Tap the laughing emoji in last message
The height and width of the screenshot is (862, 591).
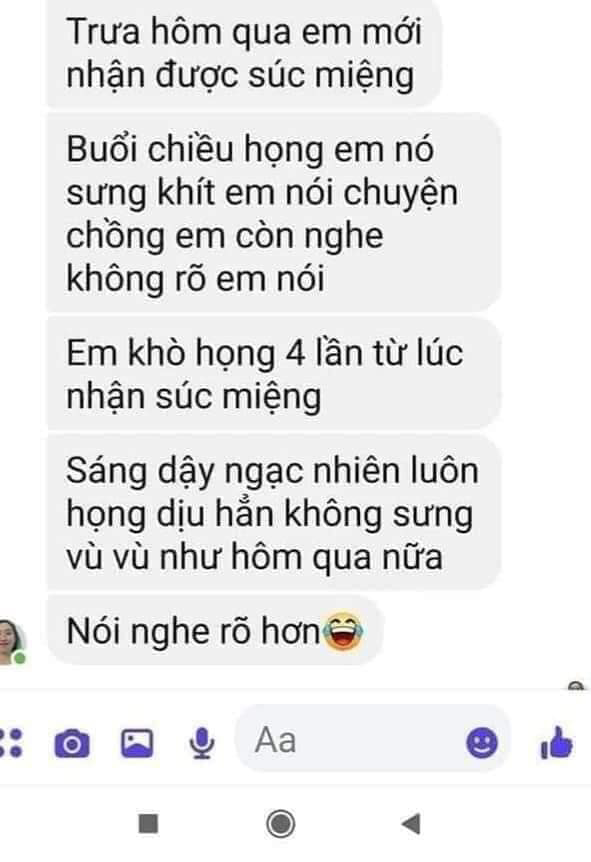343,632
